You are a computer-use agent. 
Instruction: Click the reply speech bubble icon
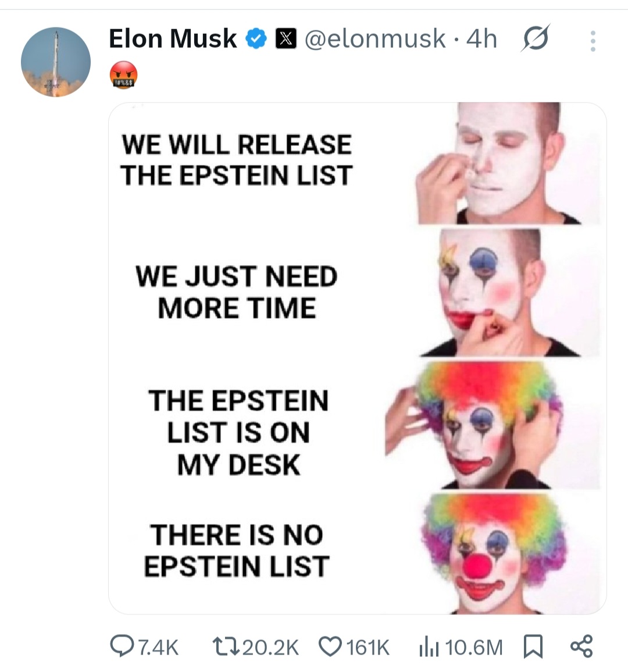pyautogui.click(x=122, y=647)
